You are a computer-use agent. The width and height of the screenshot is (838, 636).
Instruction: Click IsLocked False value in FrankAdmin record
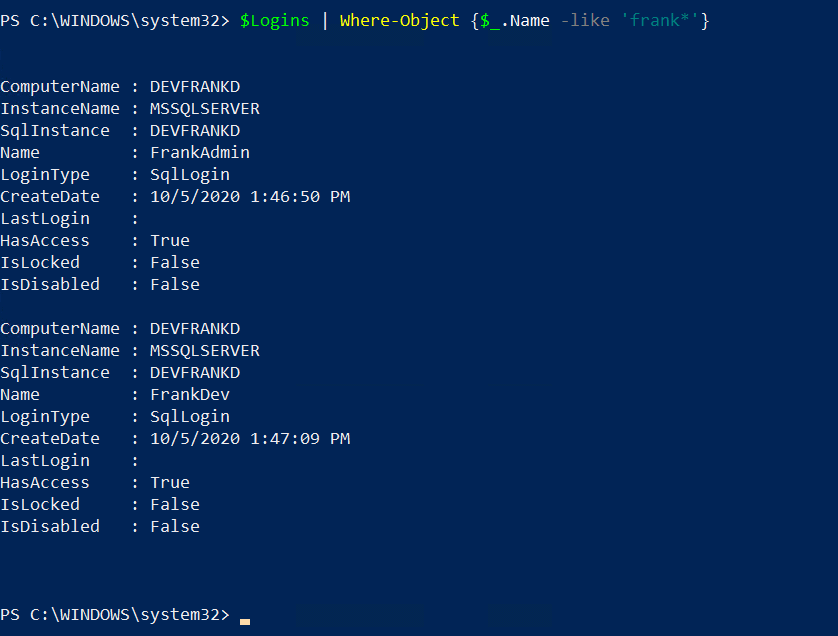(x=175, y=263)
